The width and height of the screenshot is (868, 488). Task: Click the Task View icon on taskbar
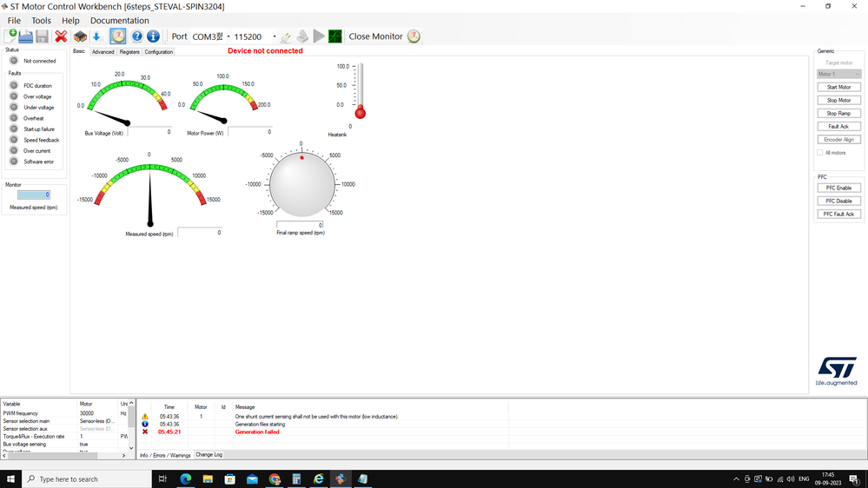click(x=162, y=479)
